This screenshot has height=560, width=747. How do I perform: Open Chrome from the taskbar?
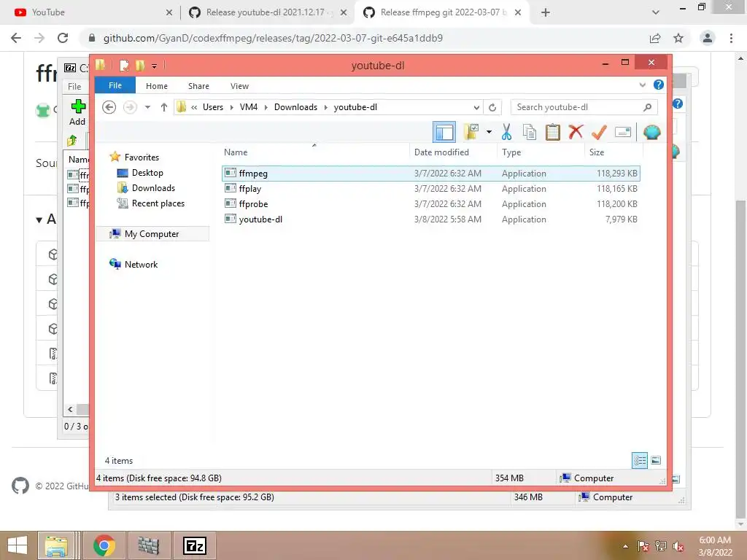104,545
